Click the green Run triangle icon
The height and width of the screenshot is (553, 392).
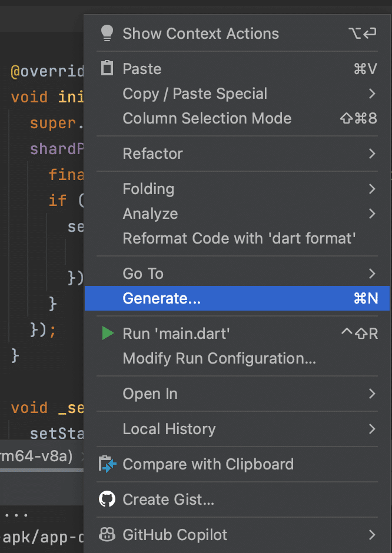[x=107, y=334]
